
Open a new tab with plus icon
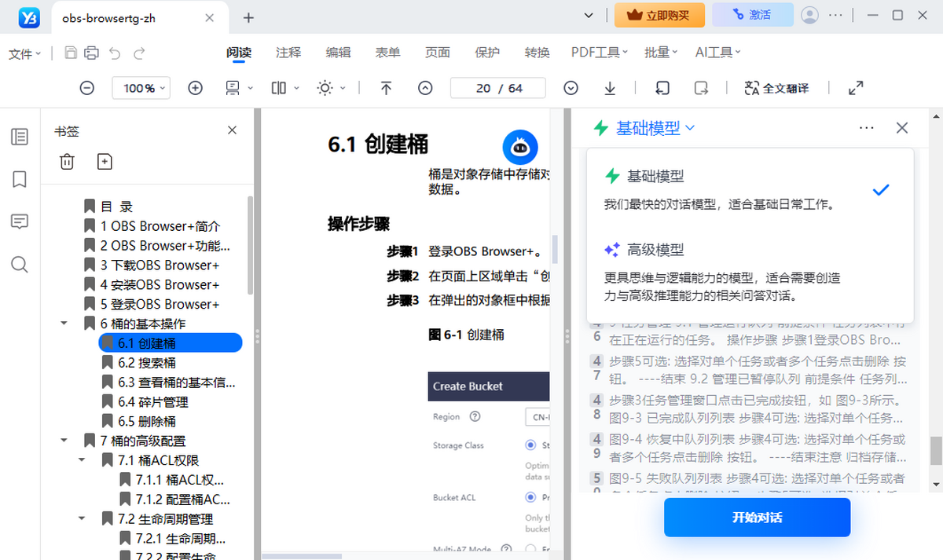248,17
